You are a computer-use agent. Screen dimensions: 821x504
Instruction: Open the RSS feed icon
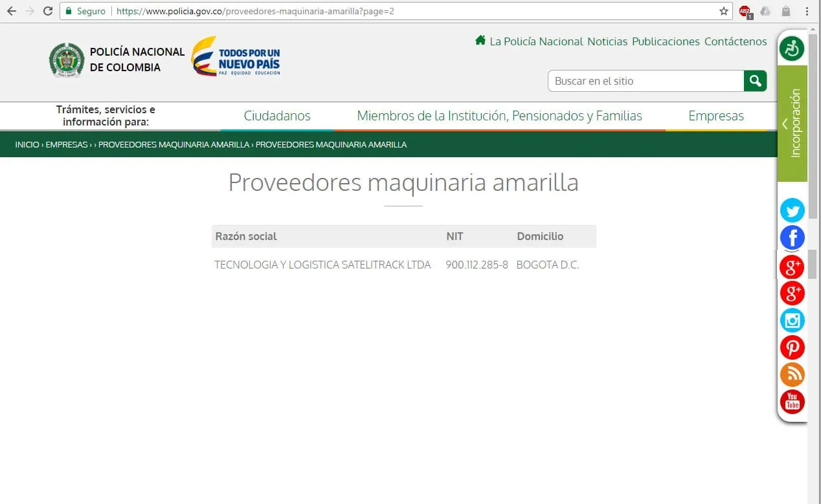792,375
